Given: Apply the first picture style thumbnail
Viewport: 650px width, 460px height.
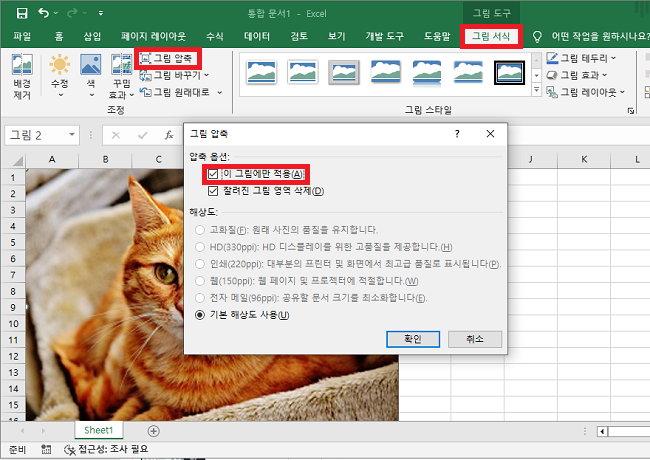Looking at the screenshot, I should (261, 72).
